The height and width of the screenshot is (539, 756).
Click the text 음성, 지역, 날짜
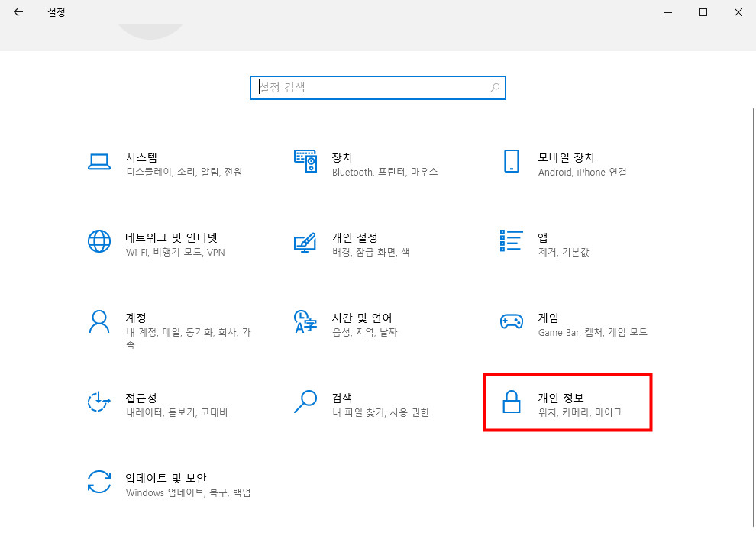[364, 332]
